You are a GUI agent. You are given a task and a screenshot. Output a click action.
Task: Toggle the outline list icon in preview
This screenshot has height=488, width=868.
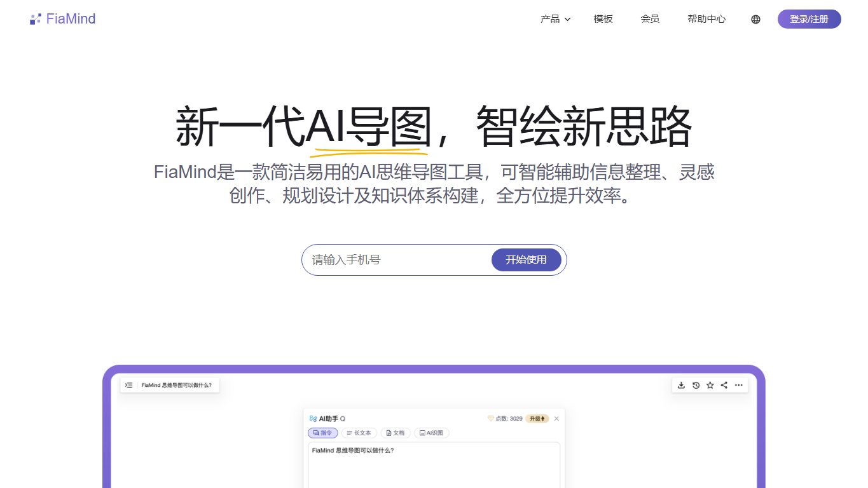tap(129, 385)
